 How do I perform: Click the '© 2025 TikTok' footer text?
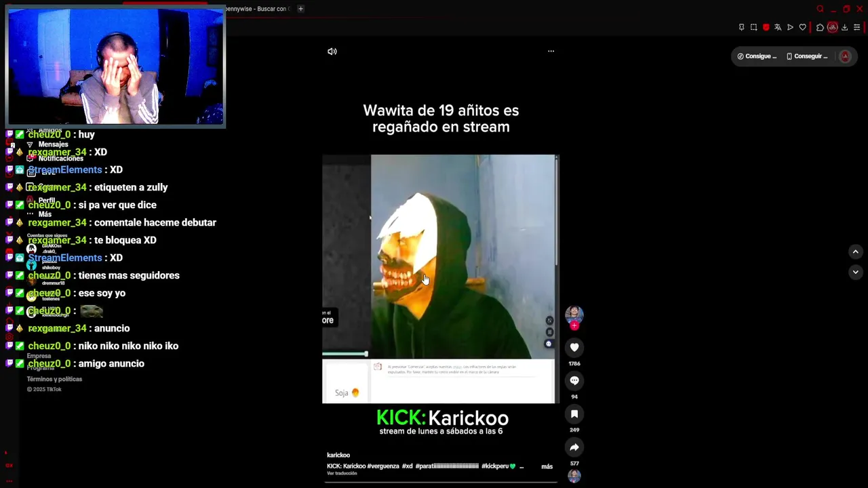point(44,389)
